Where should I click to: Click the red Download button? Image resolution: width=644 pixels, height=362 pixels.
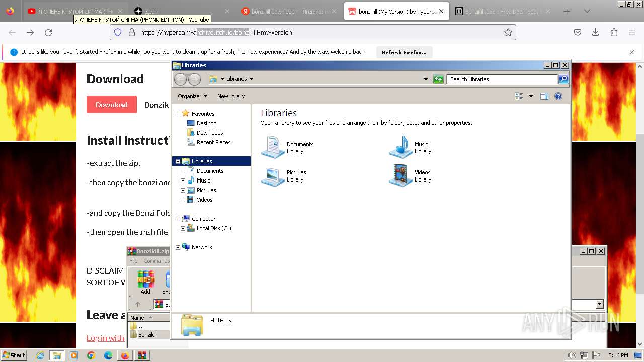click(x=112, y=105)
